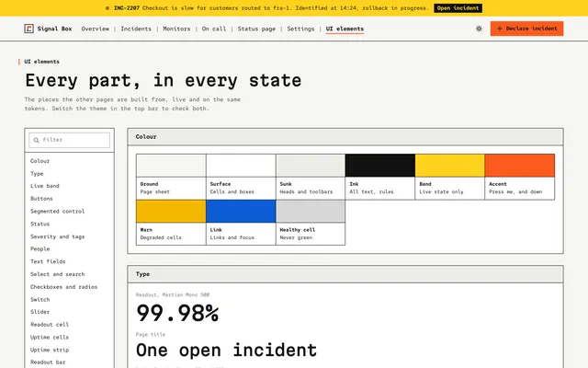588x368 pixels.
Task: Click the 'Press me, and down' caption
Action: pos(515,192)
